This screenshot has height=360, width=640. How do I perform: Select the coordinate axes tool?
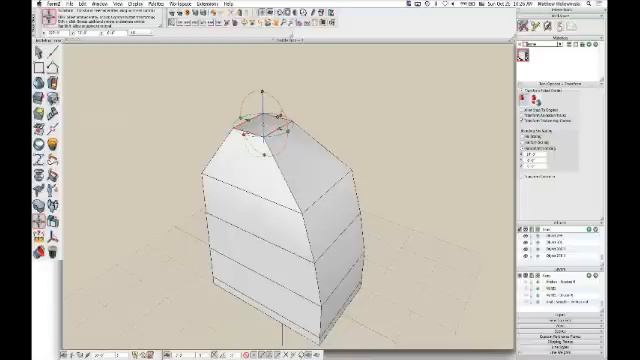click(x=53, y=237)
